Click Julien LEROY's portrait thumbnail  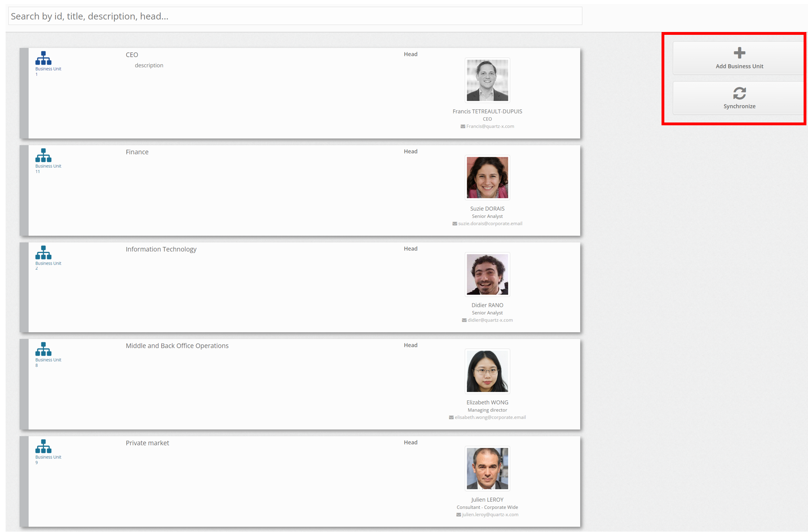click(x=487, y=469)
